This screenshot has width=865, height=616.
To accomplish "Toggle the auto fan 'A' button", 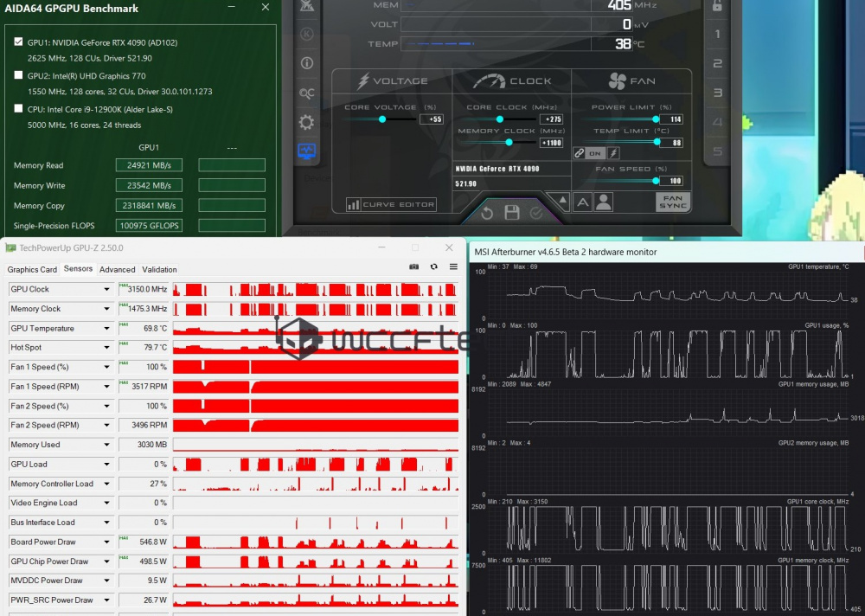I will (x=582, y=202).
